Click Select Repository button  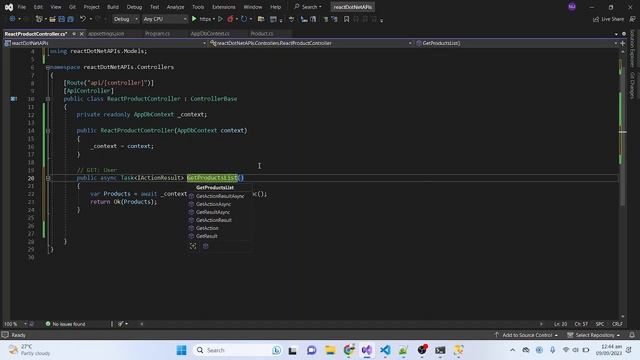(x=594, y=335)
